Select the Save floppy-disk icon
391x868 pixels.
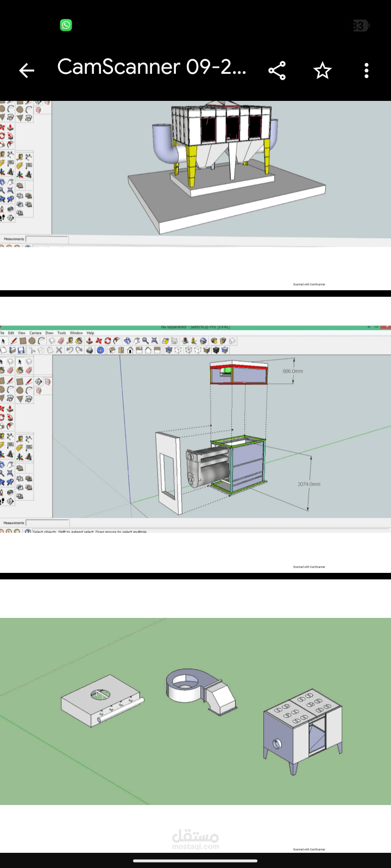[x=22, y=350]
